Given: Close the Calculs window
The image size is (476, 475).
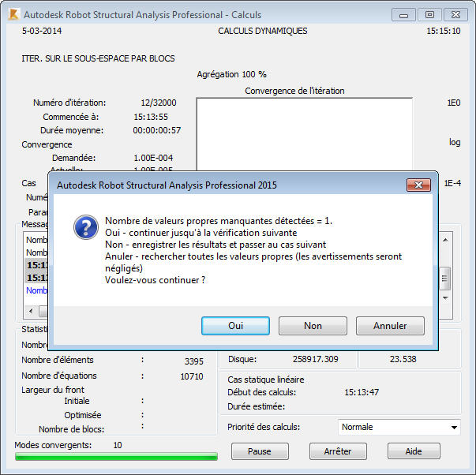Looking at the screenshot, I should click(455, 15).
